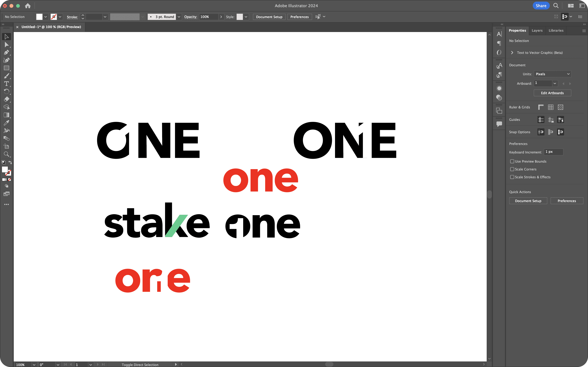Click Document Setup in control bar
The height and width of the screenshot is (367, 588).
269,17
